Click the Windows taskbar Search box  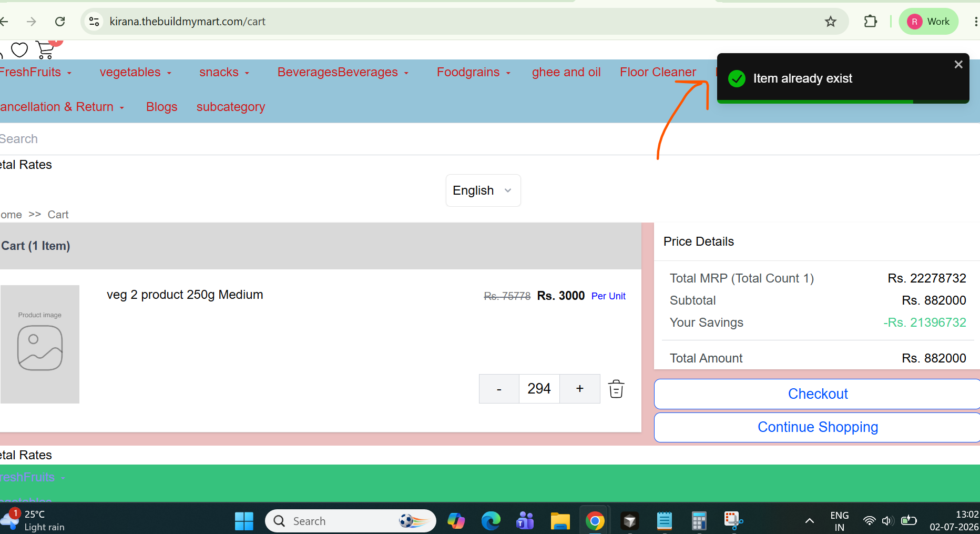351,521
